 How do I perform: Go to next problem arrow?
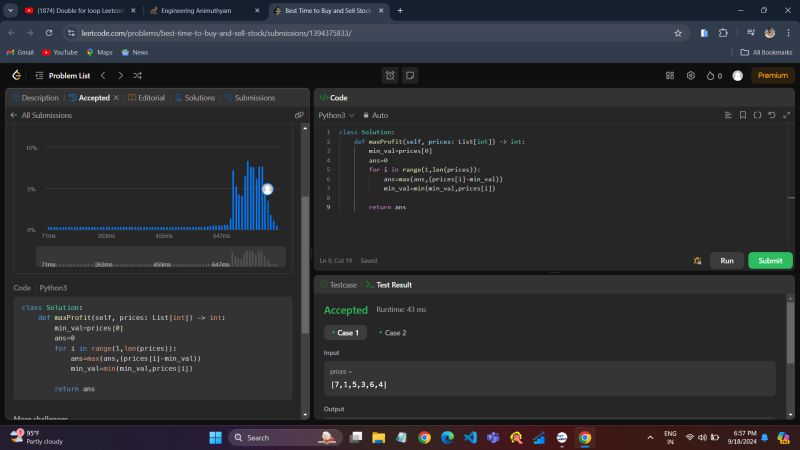coord(120,75)
